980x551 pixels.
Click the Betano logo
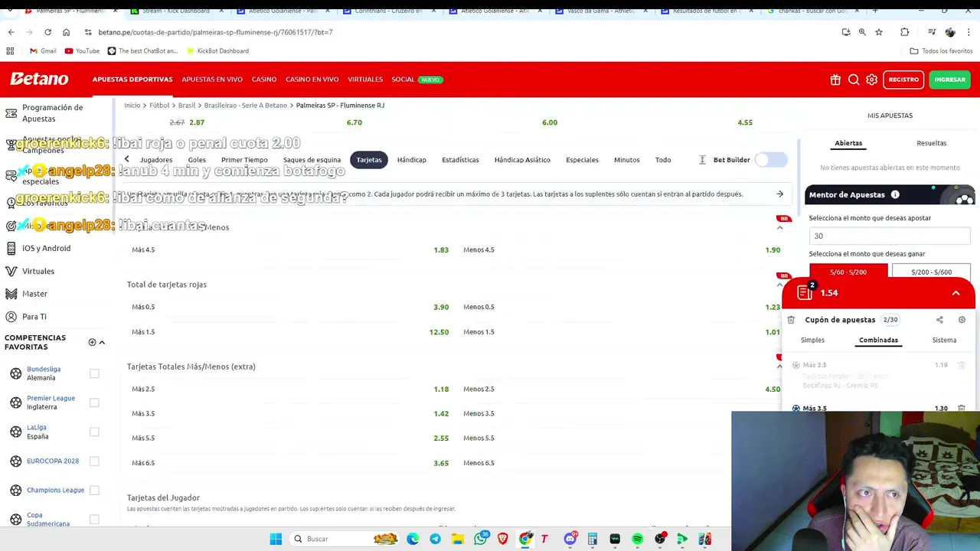pyautogui.click(x=39, y=79)
